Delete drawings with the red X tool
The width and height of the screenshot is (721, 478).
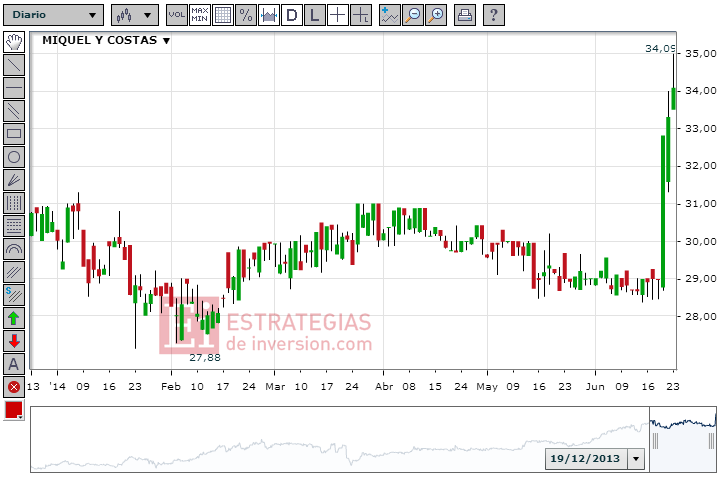[14, 387]
